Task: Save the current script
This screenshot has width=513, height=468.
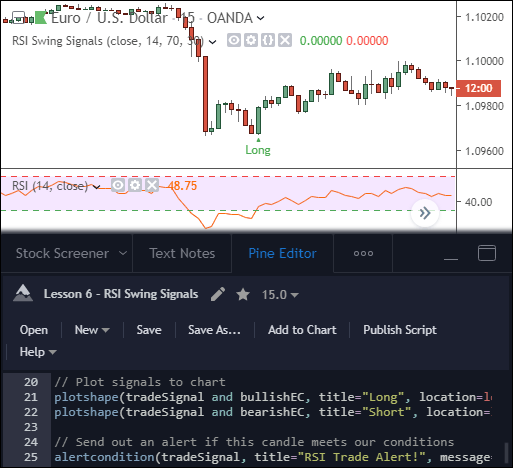Action: [149, 330]
